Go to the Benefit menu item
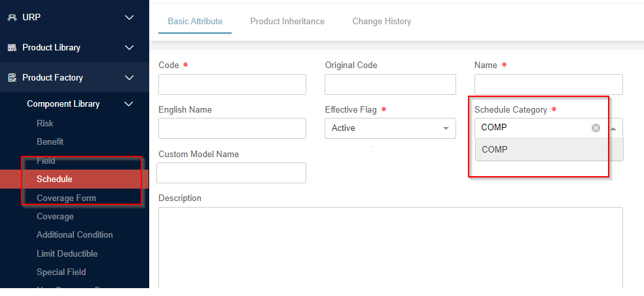This screenshot has height=296, width=644. tap(50, 141)
